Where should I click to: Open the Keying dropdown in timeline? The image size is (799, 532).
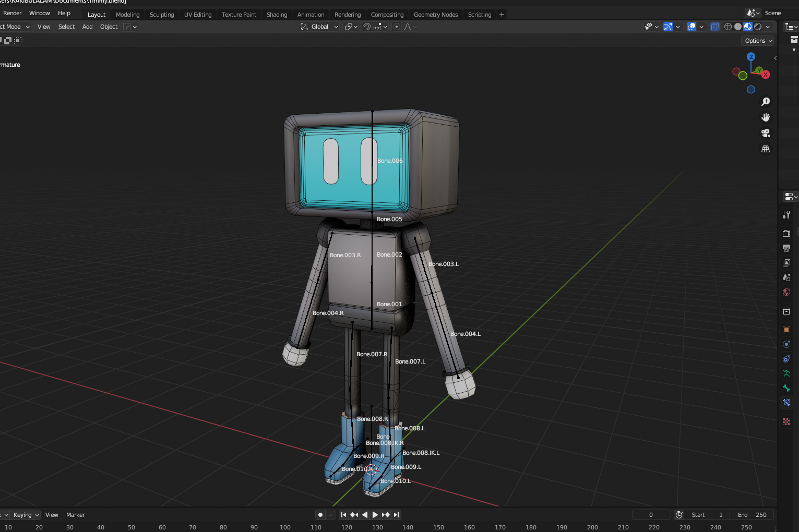pyautogui.click(x=26, y=515)
